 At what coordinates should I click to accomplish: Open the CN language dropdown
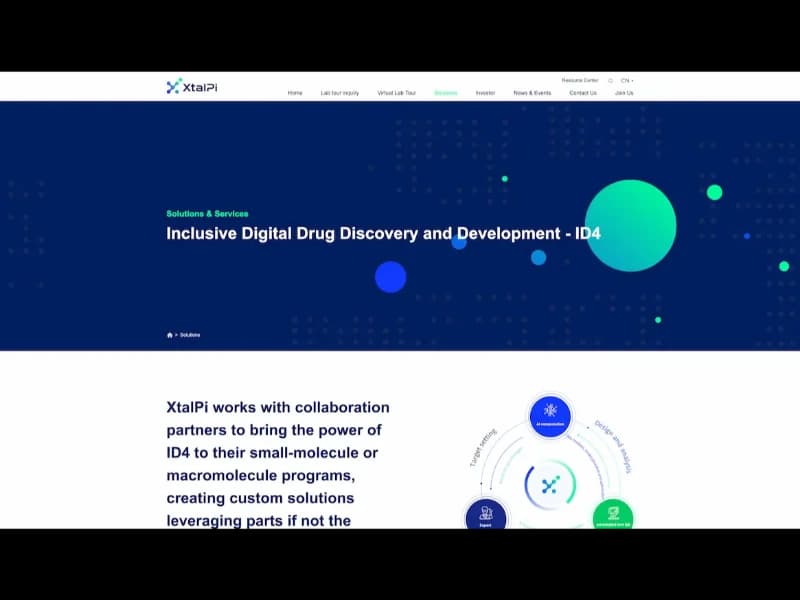627,81
